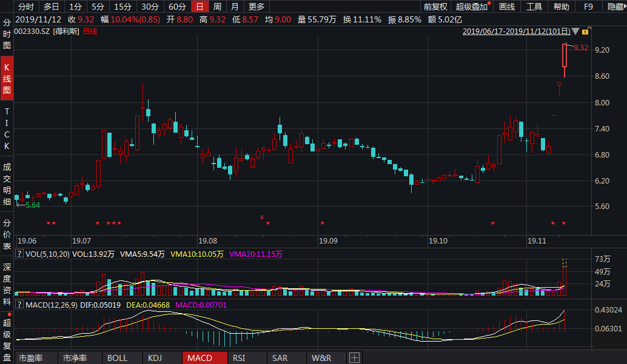This screenshot has width=627, height=364.
Task: Select the 多日 multi-day period
Action: click(51, 7)
